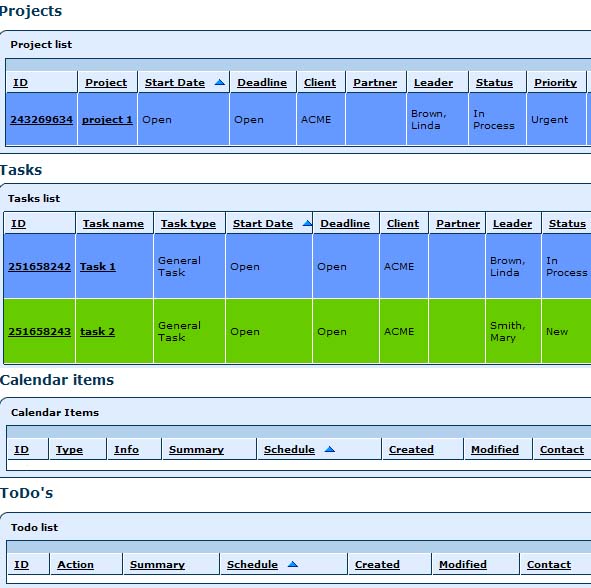591x588 pixels.
Task: Sort calendar items by Created column
Action: (x=411, y=449)
